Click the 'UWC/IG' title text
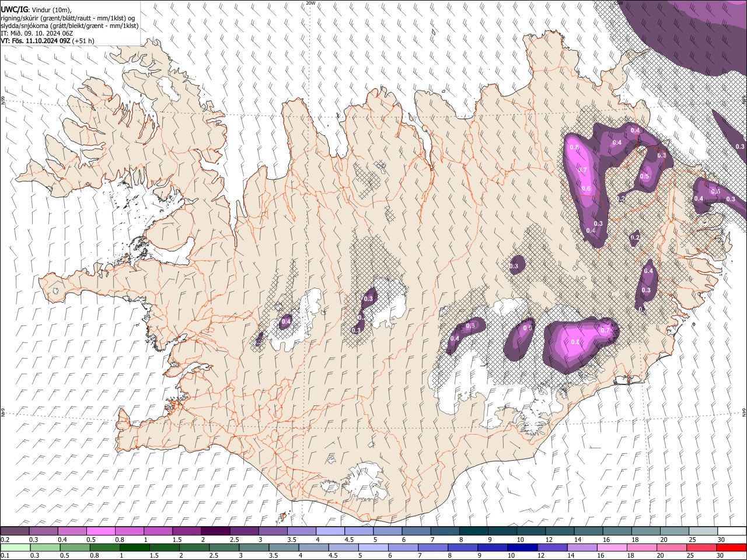 [14, 9]
